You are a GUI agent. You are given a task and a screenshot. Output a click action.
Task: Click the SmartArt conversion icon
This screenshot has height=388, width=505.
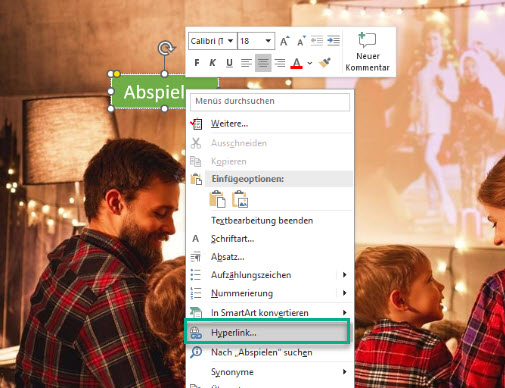tap(196, 312)
